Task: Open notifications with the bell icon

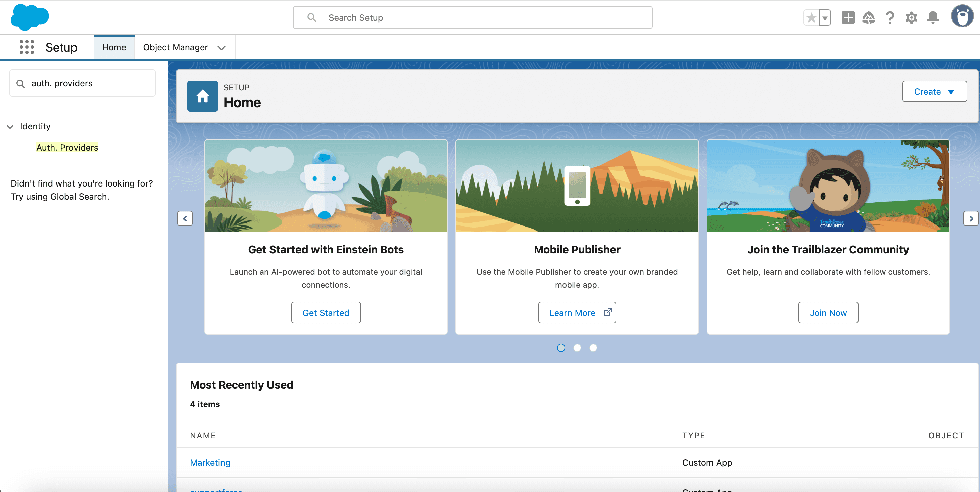Action: (932, 17)
